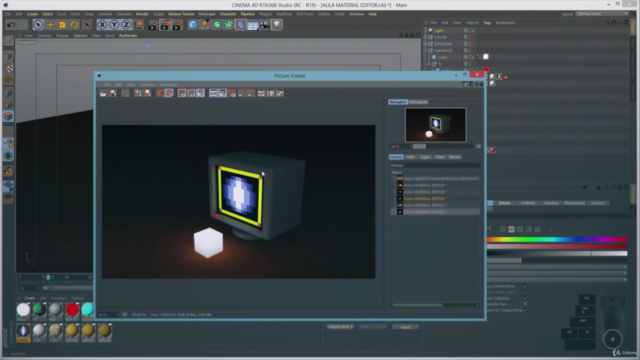The image size is (640, 360).
Task: Click Render View clapperboard icon
Action: [152, 25]
